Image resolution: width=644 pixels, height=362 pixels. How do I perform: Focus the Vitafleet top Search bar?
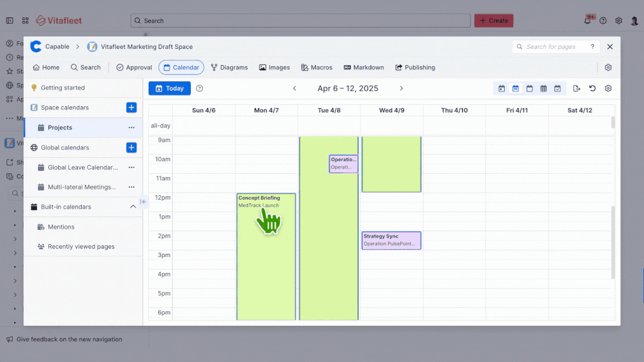(300, 21)
